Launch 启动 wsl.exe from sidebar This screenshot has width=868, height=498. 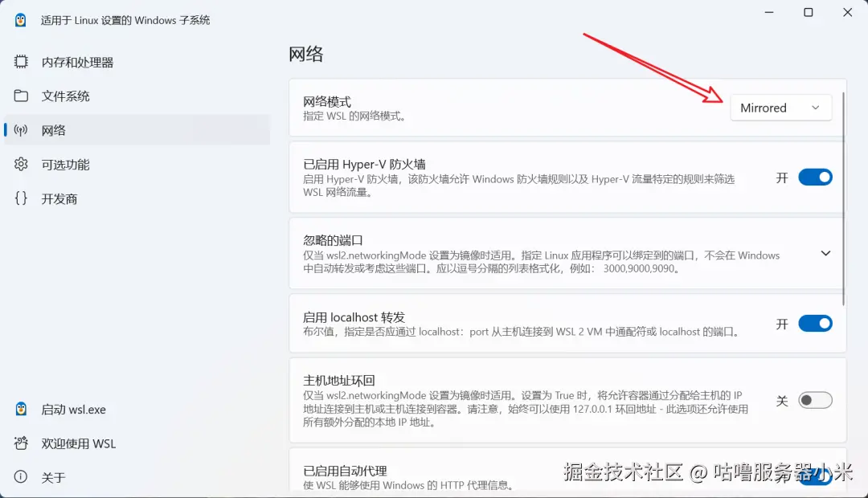pos(137,410)
